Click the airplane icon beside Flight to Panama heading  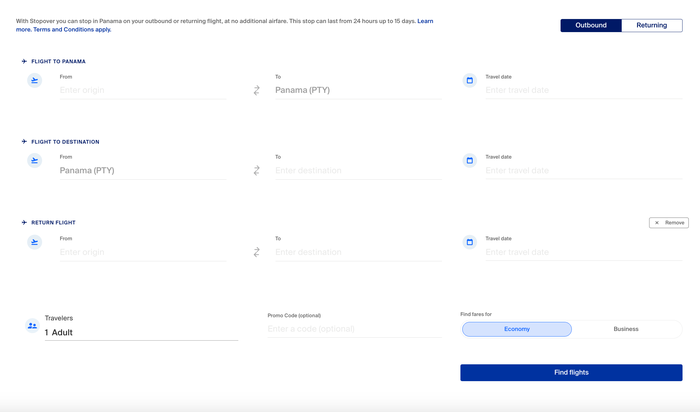(24, 61)
